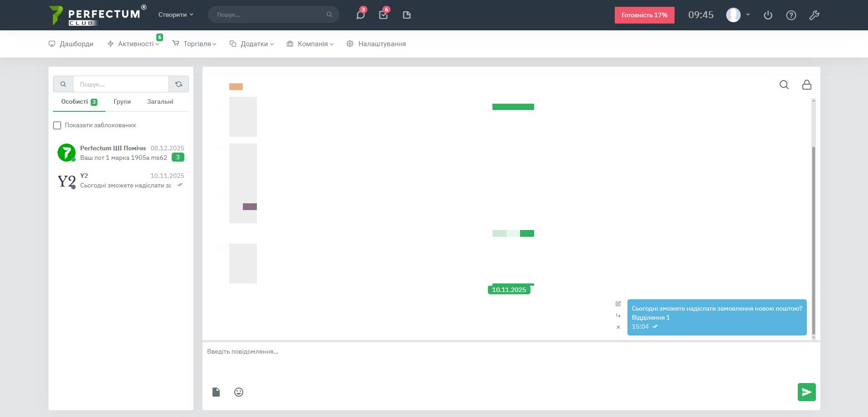The image size is (868, 417).
Task: Open the chat messages icon in header
Action: (360, 15)
